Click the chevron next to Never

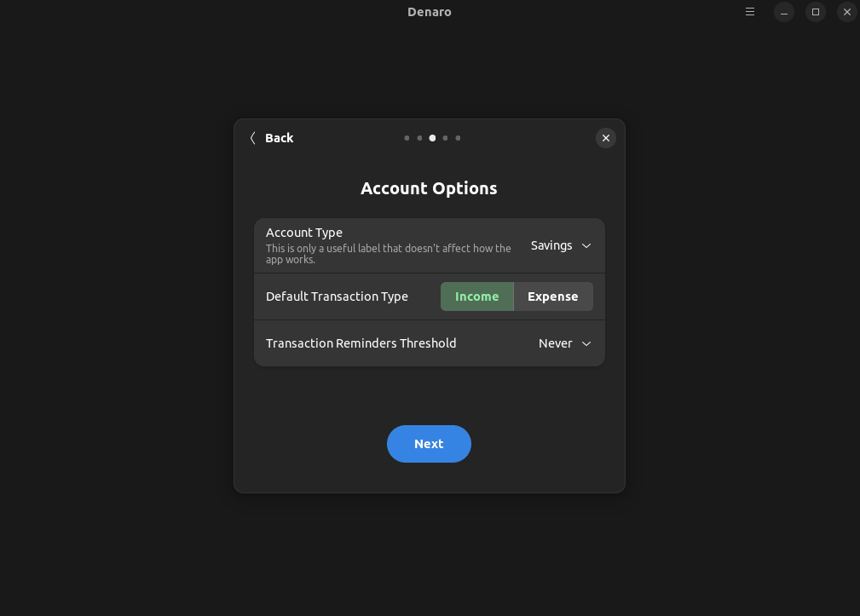coord(586,343)
